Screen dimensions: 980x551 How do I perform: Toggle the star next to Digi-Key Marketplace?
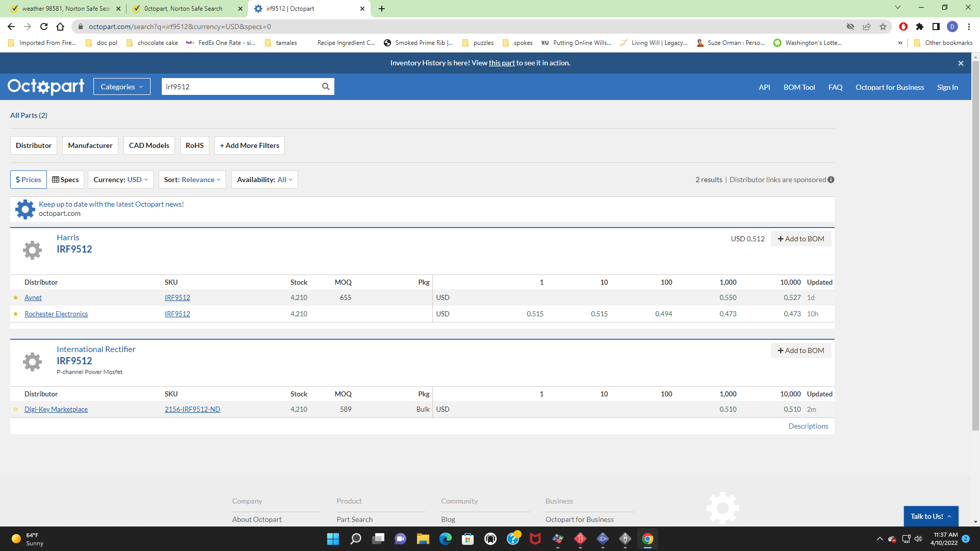(15, 409)
